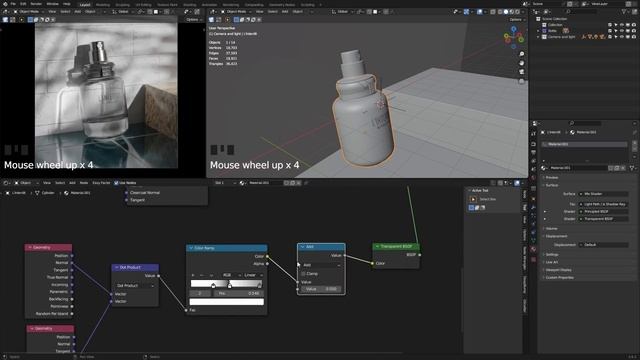Select wireframe viewport shading in right viewport
This screenshot has height=360, width=640.
coord(500,12)
